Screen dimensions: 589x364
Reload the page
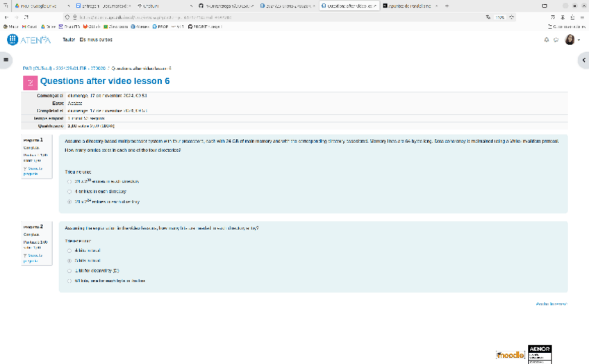pos(26,17)
